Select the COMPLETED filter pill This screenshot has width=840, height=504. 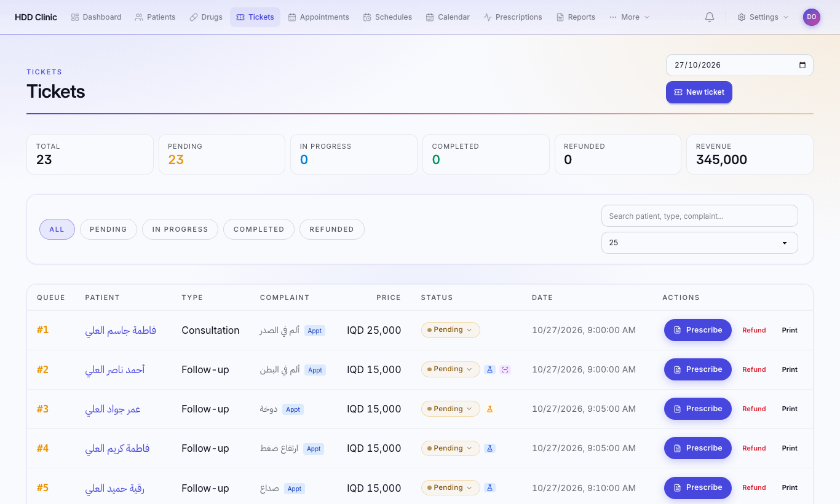click(259, 229)
